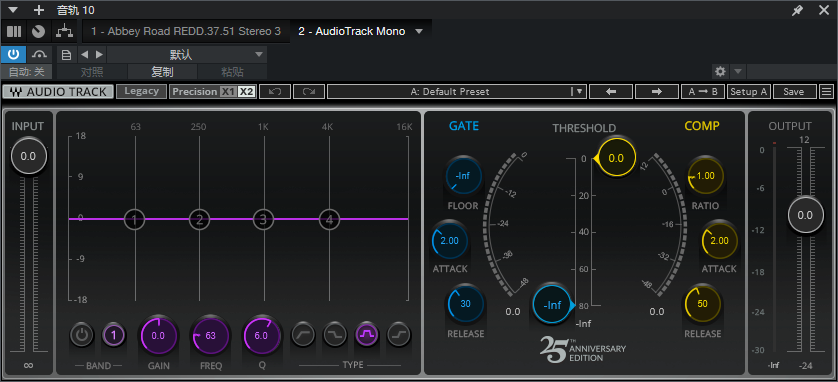Screen dimensions: 838x382
Task: Click the blue gate threshold -Inf knob
Action: point(553,305)
